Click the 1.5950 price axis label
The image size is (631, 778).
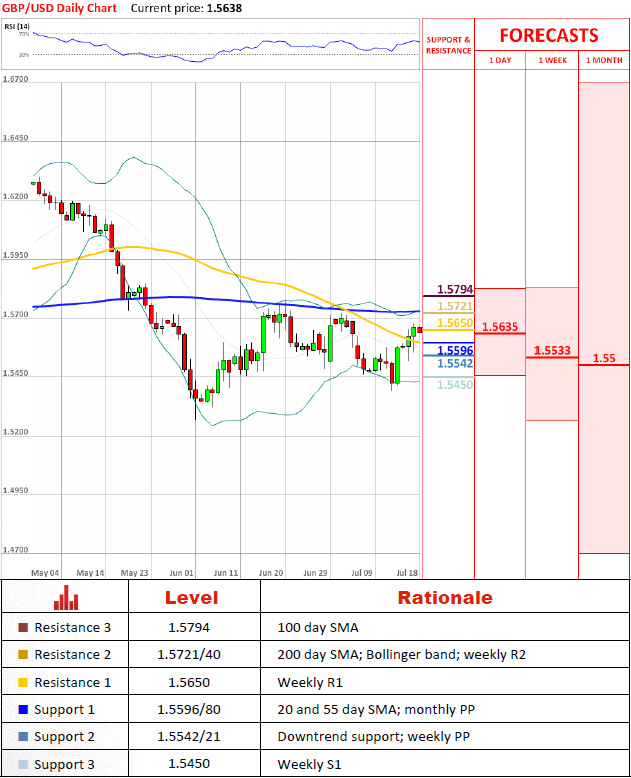point(15,255)
